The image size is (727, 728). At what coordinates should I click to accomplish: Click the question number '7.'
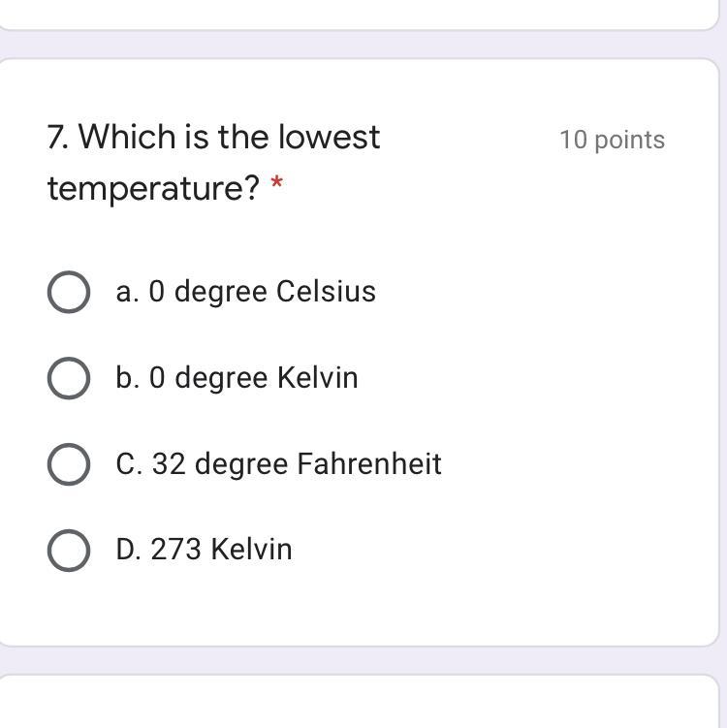pos(58,138)
